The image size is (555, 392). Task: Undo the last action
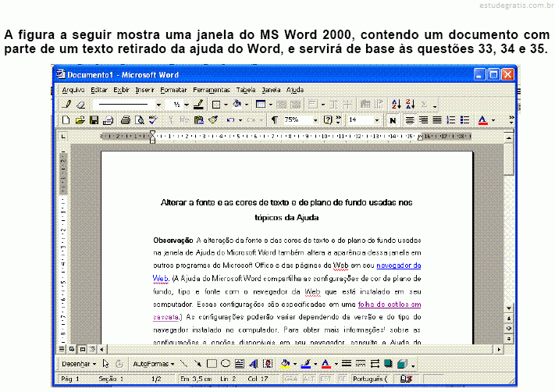point(230,120)
